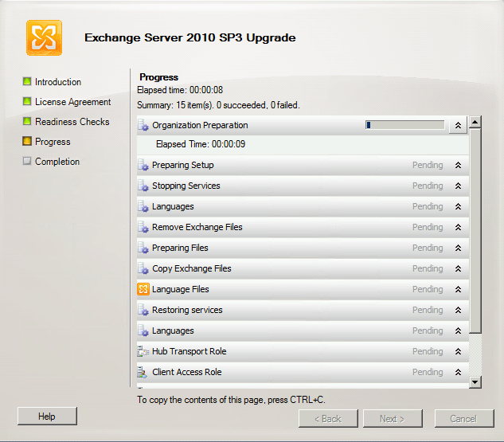Click the Pending status of Preparing Setup
The image size is (504, 442).
[x=428, y=165]
